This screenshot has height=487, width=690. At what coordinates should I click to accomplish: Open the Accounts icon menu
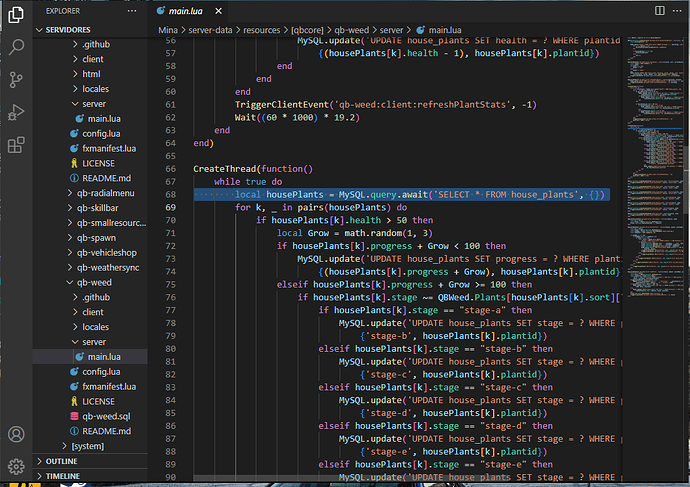click(x=16, y=434)
